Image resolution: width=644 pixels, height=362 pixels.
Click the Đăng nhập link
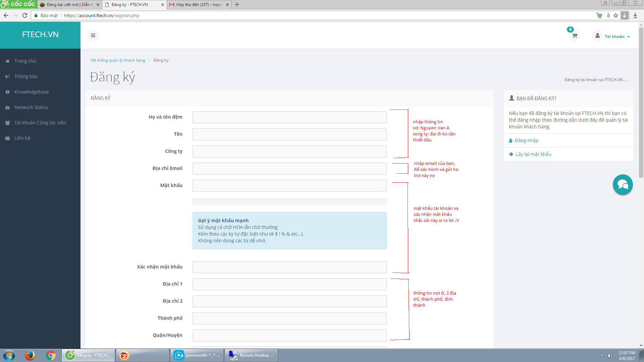[x=526, y=140]
